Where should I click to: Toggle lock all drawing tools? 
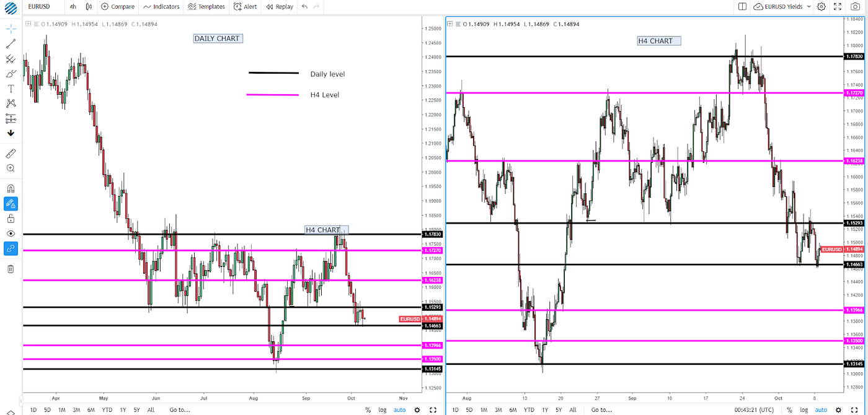click(x=11, y=219)
